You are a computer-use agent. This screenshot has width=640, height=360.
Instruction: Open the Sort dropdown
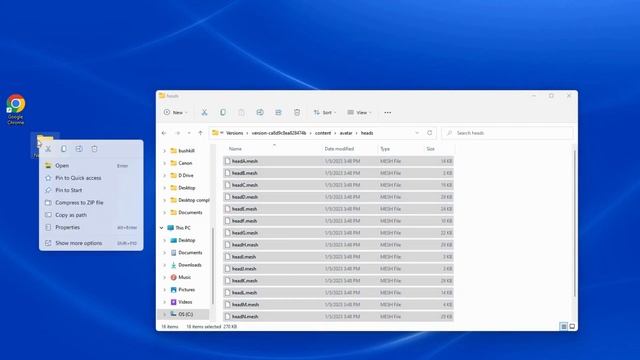[x=324, y=113]
